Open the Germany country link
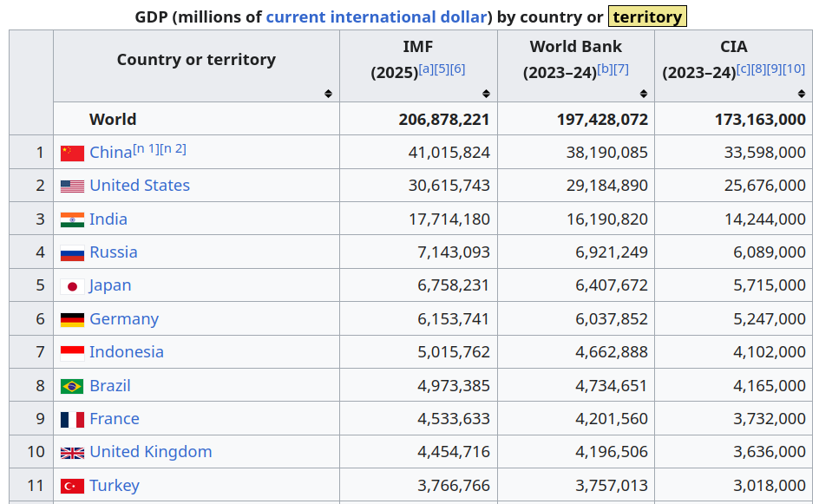 [x=124, y=318]
